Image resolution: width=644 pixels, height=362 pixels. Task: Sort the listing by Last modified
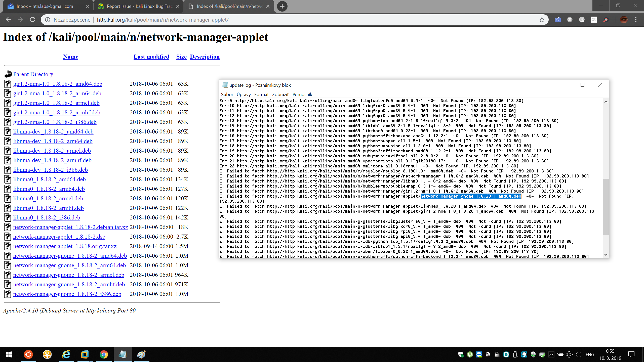click(151, 57)
